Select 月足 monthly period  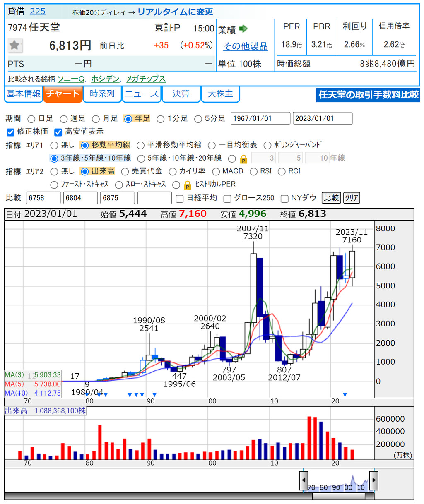tap(96, 119)
